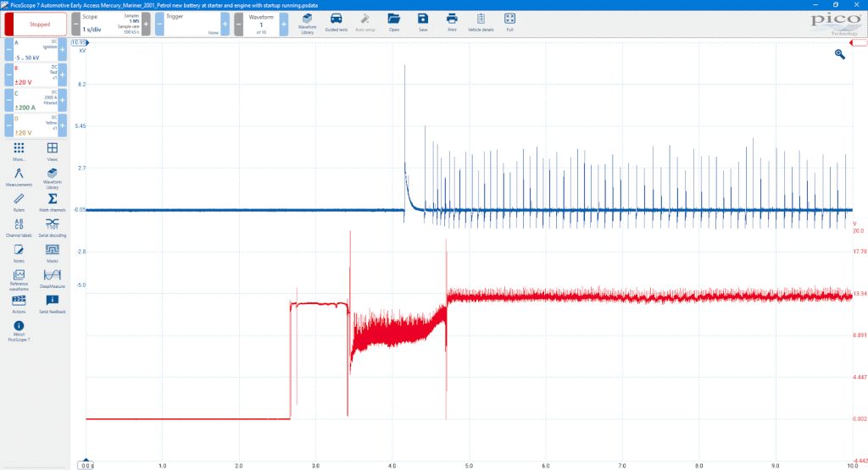Screen dimensions: 868x470
Task: Select the Rulers tool
Action: [19, 202]
